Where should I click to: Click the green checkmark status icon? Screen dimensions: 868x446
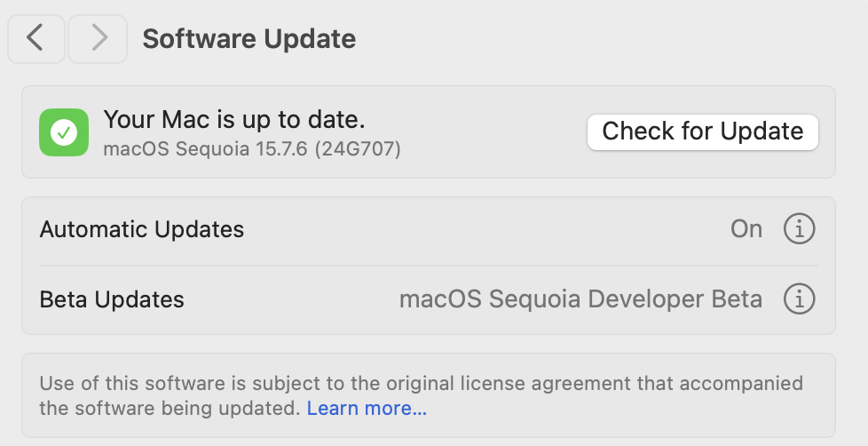(64, 132)
